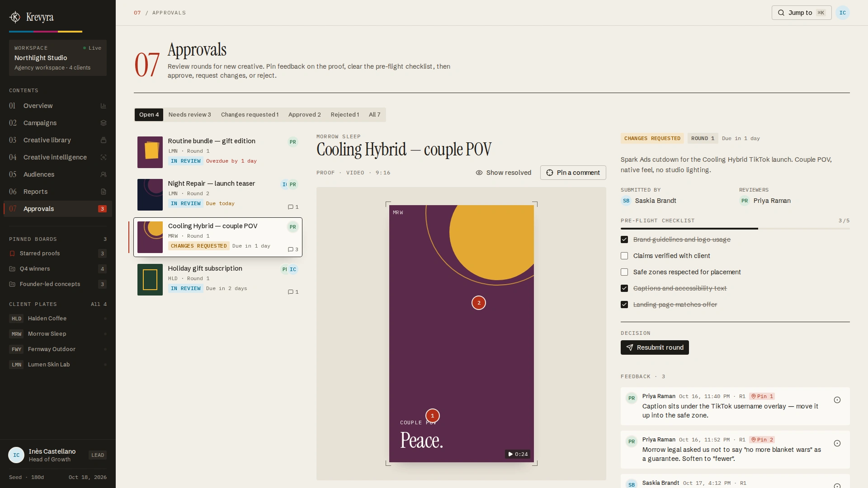Check Claims verified with client
Viewport: 868px width, 488px height.
tap(624, 256)
